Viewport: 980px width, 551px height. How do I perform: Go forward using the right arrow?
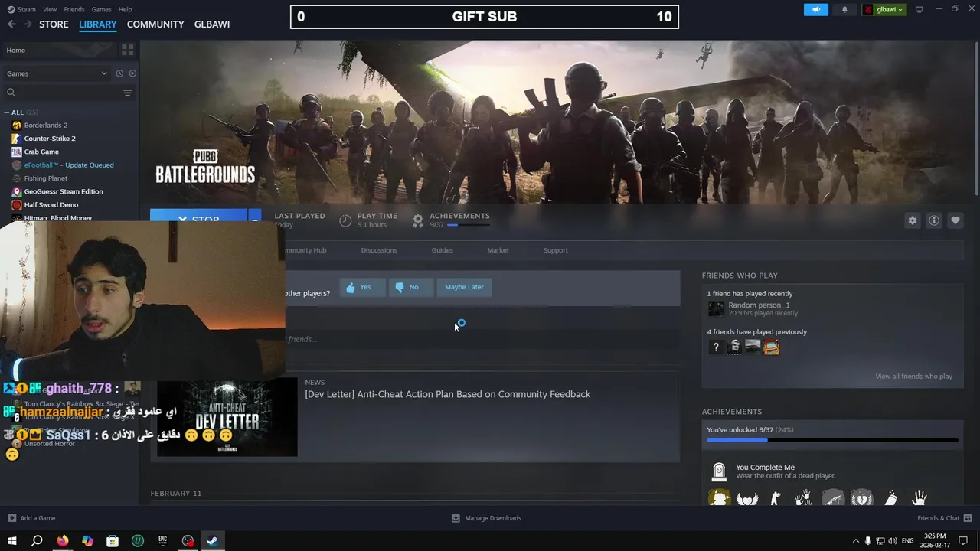(28, 24)
